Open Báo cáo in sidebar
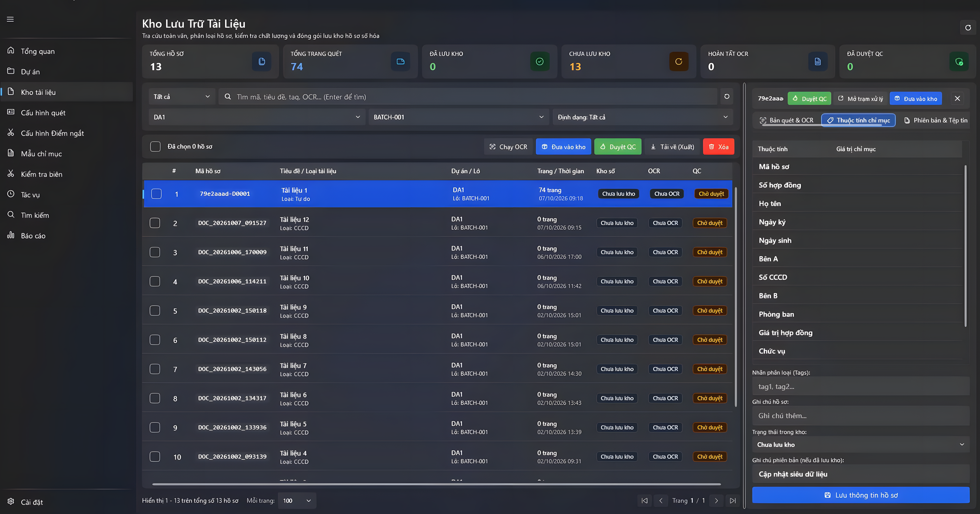980x514 pixels. click(x=66, y=236)
